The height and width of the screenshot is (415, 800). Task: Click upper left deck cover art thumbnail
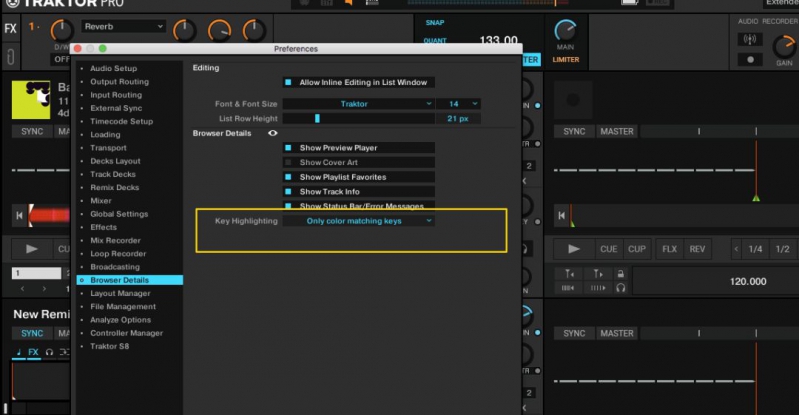[x=31, y=100]
